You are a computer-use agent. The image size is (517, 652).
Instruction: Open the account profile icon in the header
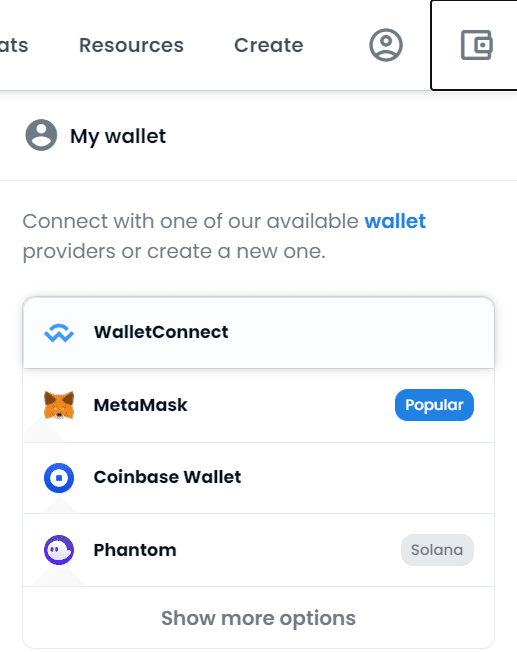coord(386,45)
